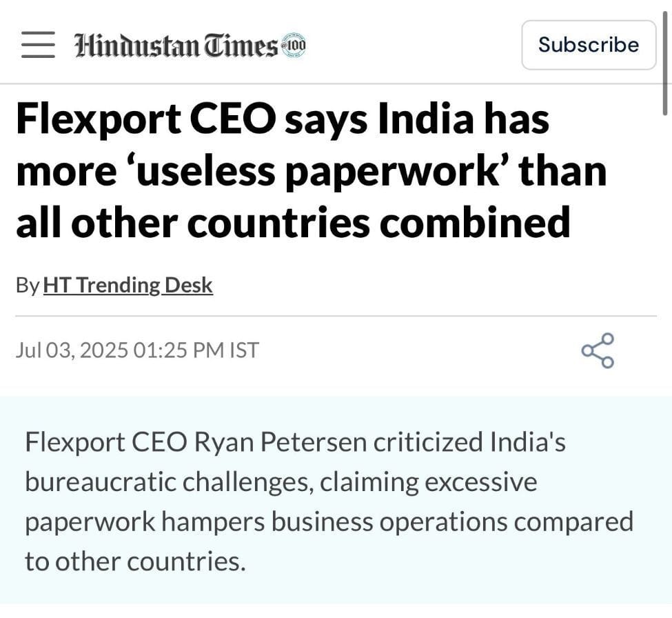Viewport: 672px width, 618px height.
Task: Click 'to other countries.' summary line
Action: pyautogui.click(x=135, y=561)
